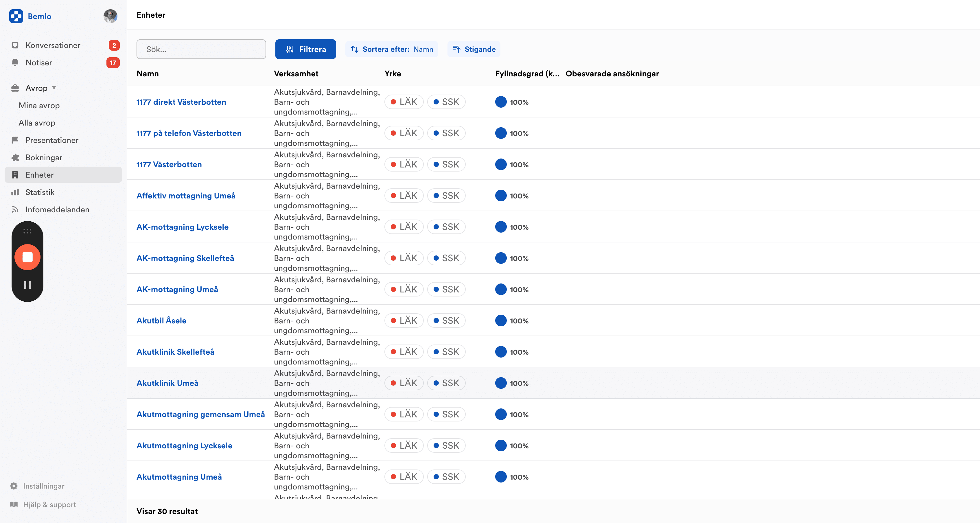The image size is (980, 523).
Task: Click 100% fill indicator for Akutklinik Skellefteå
Action: 512,352
